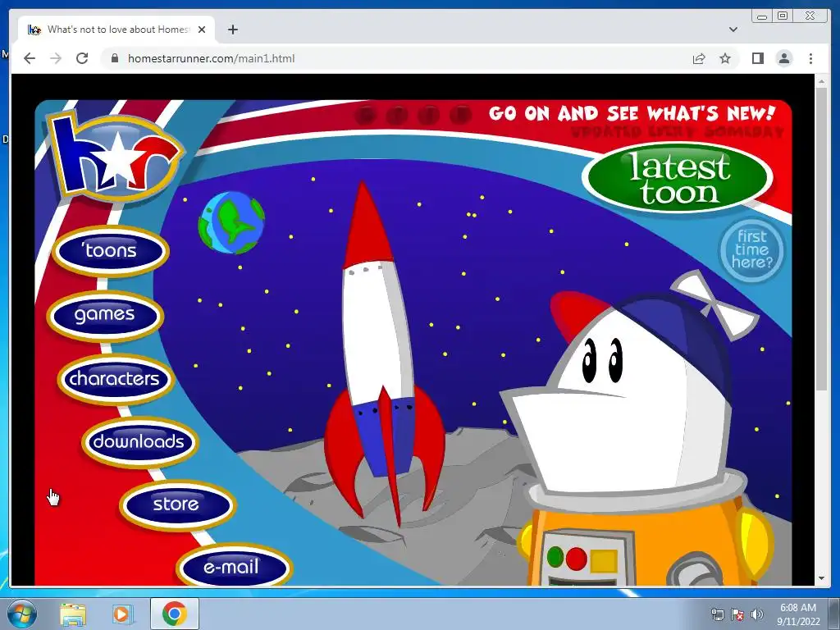Go back to the previous page

30,58
